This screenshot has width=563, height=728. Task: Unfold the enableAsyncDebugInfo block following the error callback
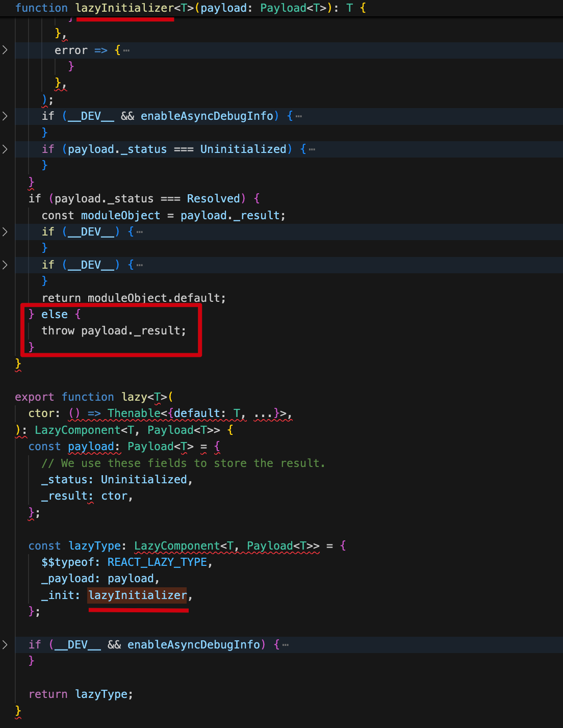coord(5,116)
